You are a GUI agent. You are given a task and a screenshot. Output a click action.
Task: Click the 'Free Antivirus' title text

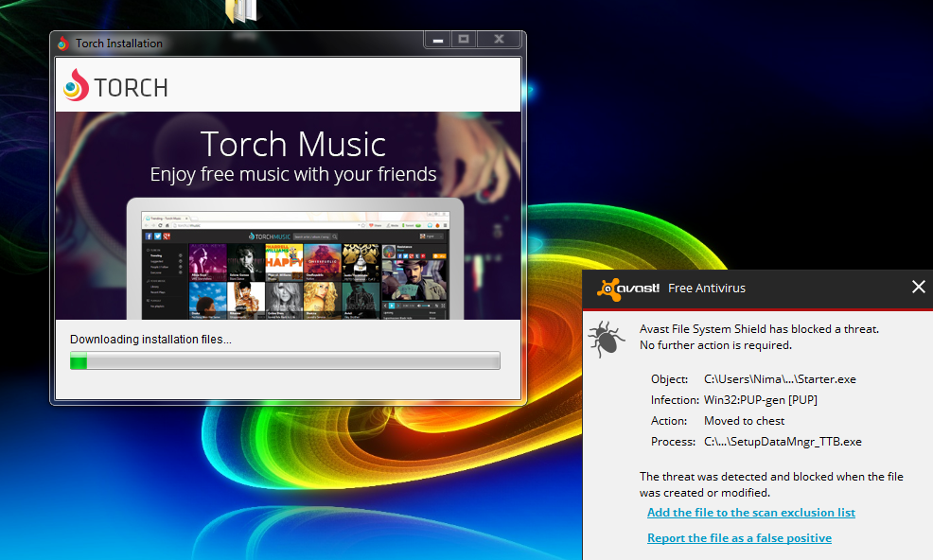point(706,288)
